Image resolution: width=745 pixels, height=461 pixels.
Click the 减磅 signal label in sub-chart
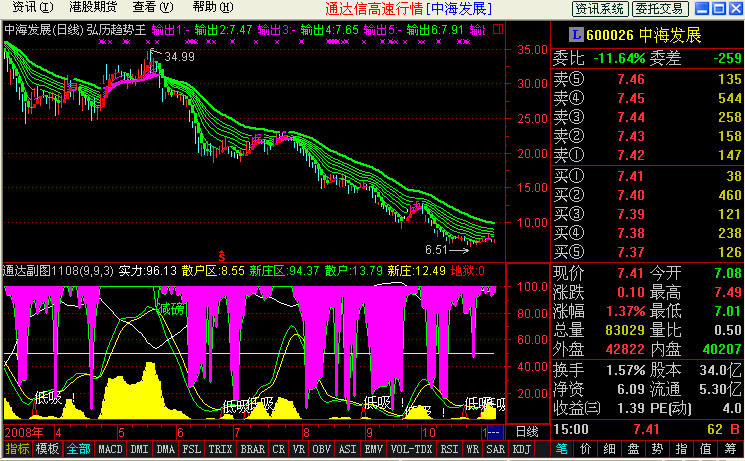(172, 309)
